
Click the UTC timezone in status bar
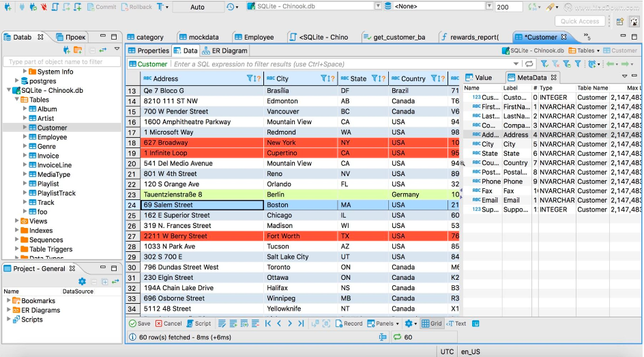[447, 352]
